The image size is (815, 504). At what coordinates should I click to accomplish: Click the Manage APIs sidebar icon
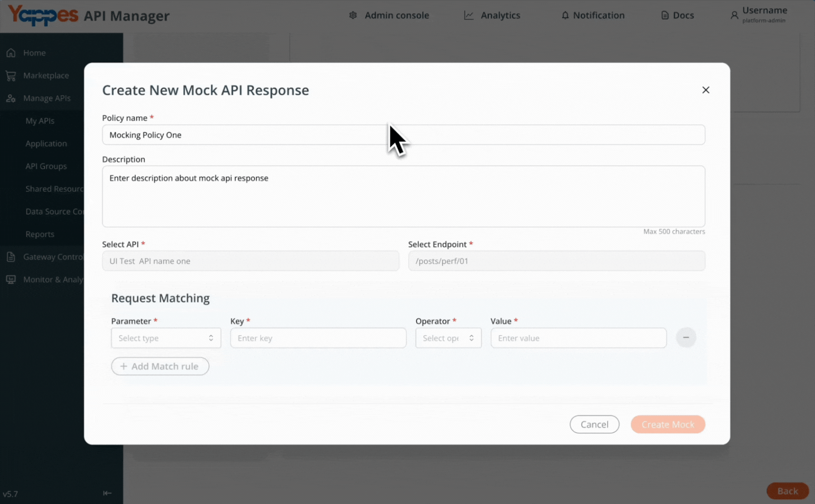pyautogui.click(x=11, y=98)
